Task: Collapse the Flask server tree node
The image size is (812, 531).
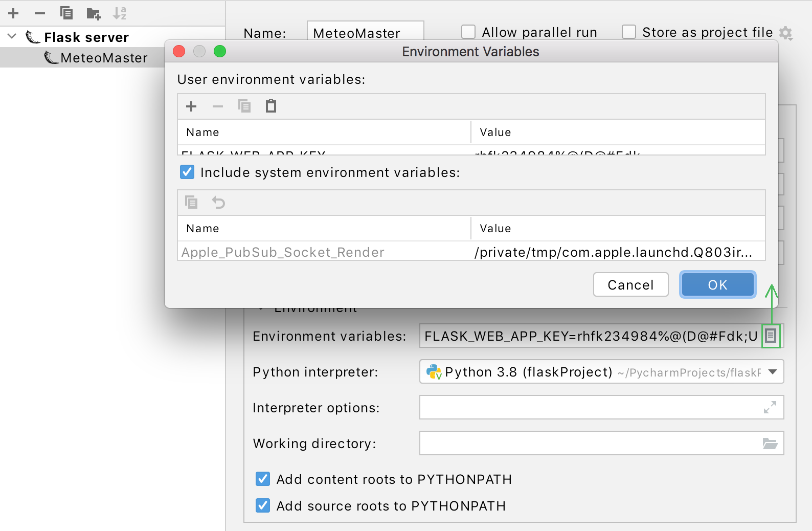Action: point(12,37)
